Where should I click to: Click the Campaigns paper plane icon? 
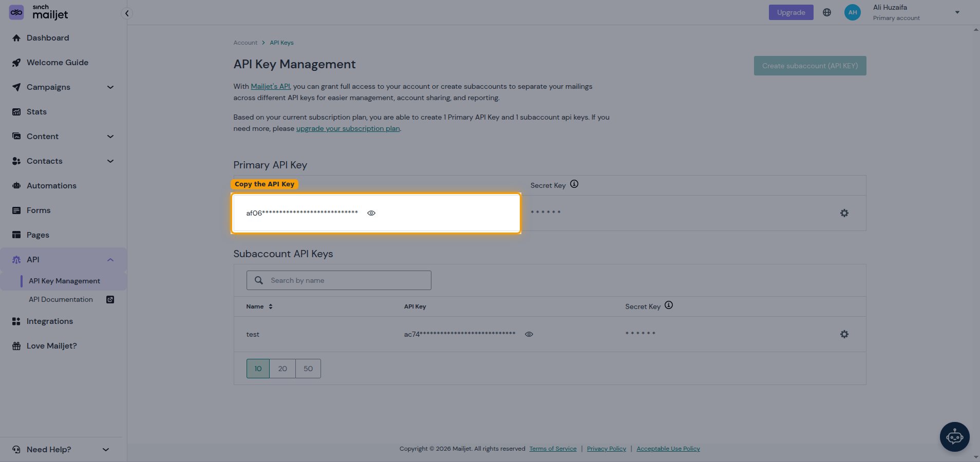click(x=16, y=87)
